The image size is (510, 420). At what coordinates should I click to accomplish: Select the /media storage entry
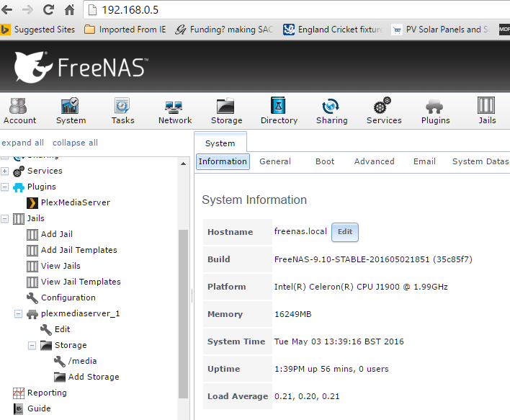point(82,362)
